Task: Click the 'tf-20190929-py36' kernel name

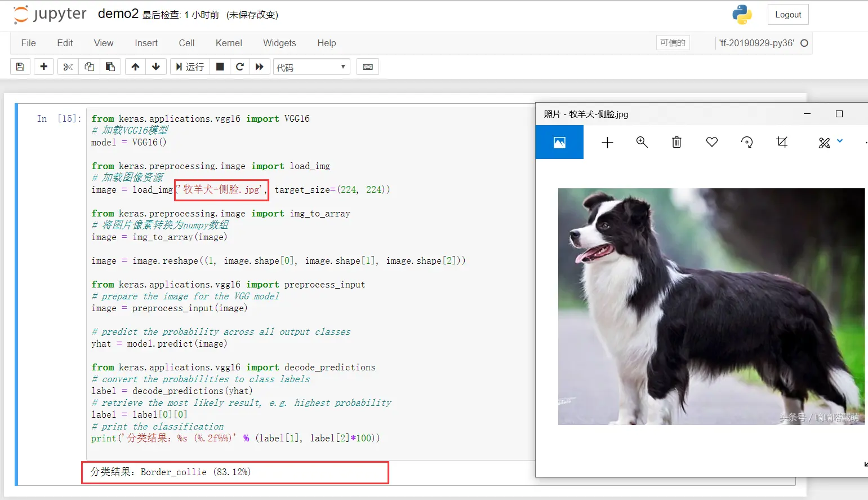Action: 757,43
